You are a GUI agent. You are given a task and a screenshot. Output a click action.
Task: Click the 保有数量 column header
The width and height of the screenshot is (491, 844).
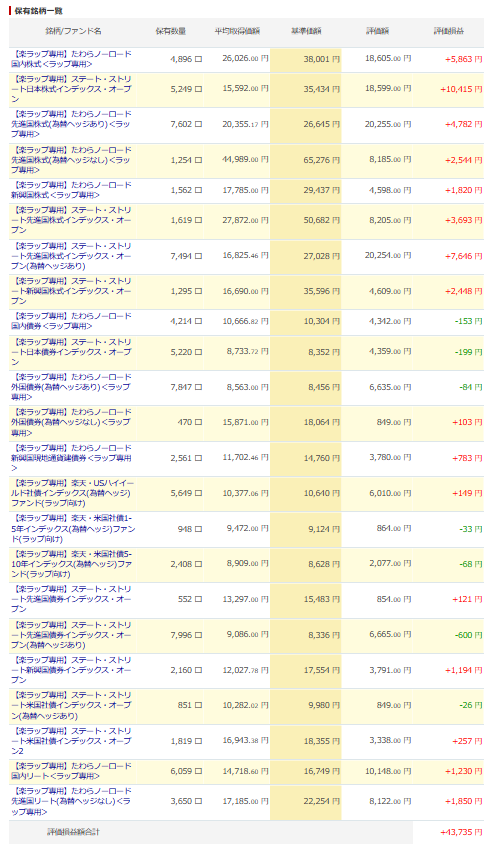click(x=170, y=31)
